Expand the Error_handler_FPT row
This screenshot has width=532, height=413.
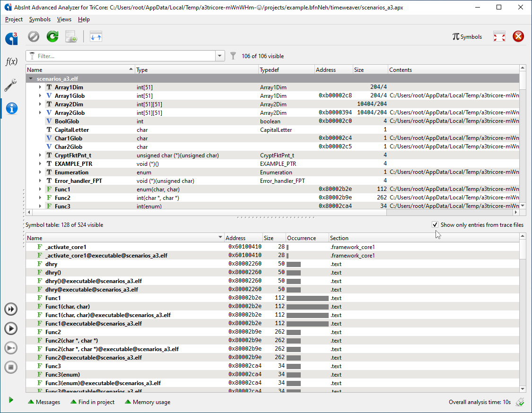coord(40,181)
